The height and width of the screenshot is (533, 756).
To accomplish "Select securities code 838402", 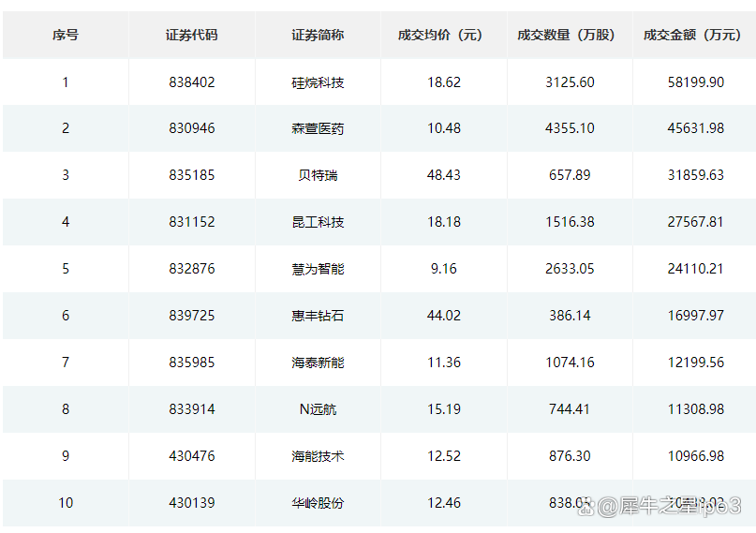I will click(192, 82).
